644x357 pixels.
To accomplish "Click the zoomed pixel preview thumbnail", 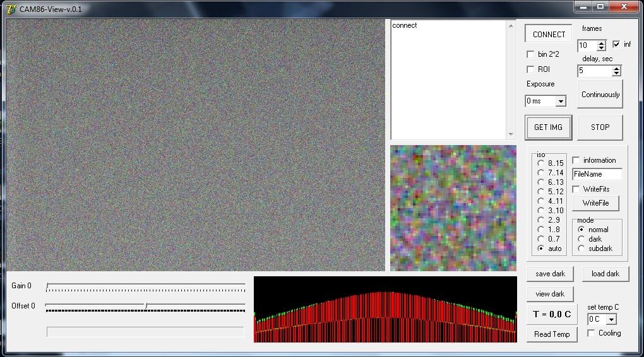I will [x=453, y=208].
